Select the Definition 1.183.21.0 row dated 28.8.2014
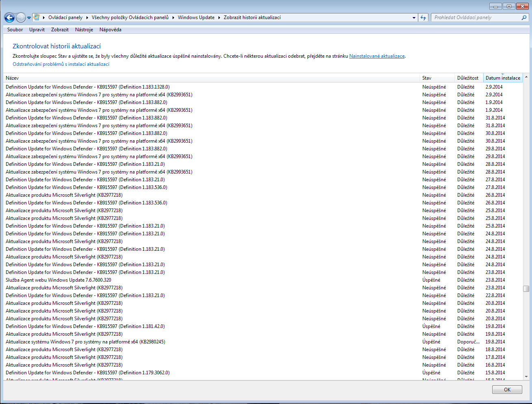Viewport: 532px width, 404px height. (263, 164)
